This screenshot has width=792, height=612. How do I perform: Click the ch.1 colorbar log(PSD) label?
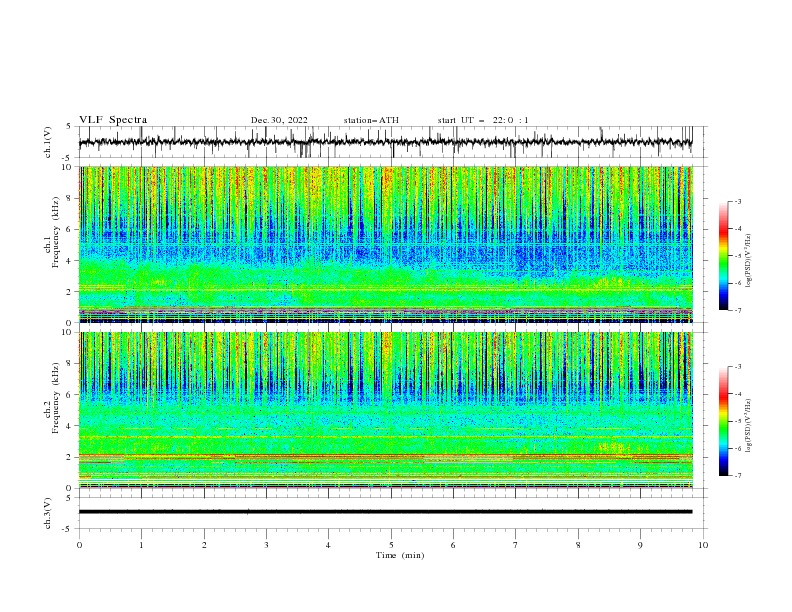(749, 261)
